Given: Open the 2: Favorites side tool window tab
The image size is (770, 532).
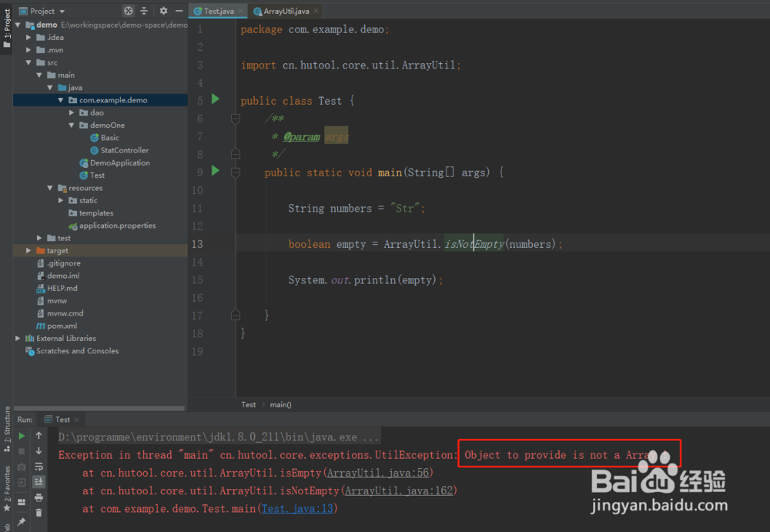Looking at the screenshot, I should [7, 488].
